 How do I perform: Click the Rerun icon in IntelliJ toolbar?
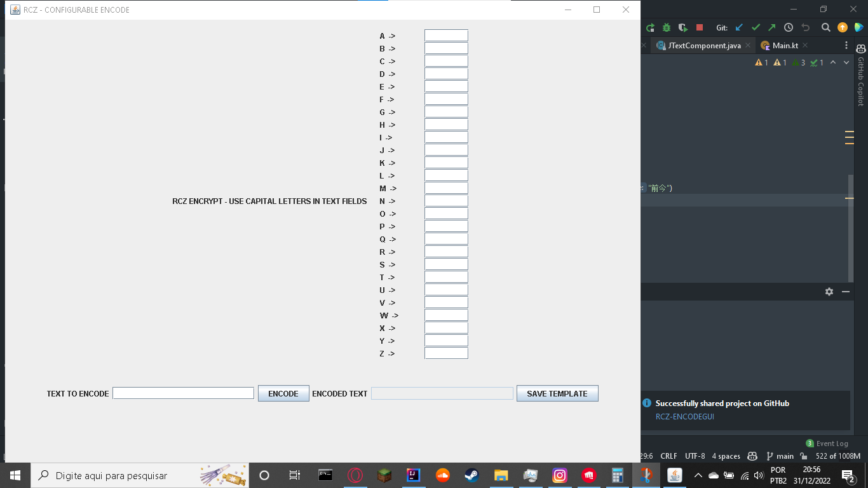pyautogui.click(x=650, y=27)
